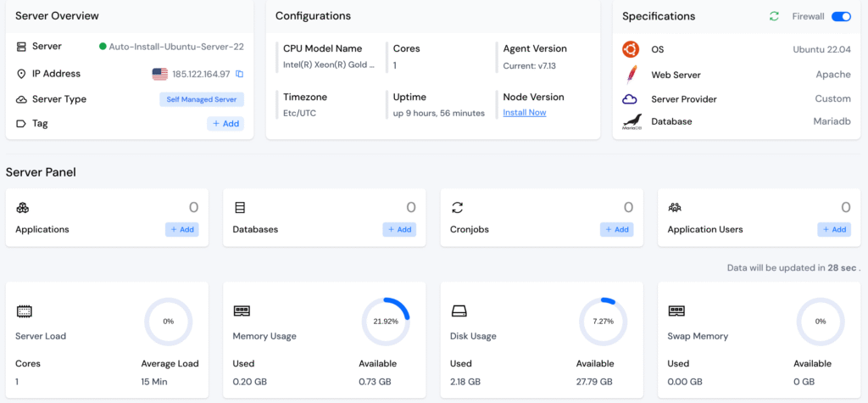Screen dimensions: 868x403
Task: Click Install Now link for Node Version
Action: point(524,113)
